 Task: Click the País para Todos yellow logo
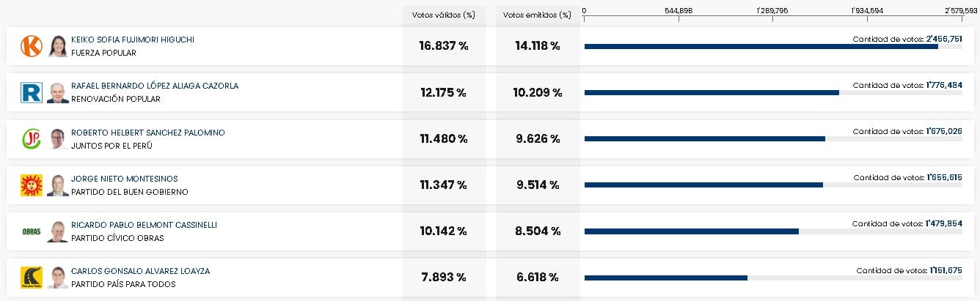[32, 278]
